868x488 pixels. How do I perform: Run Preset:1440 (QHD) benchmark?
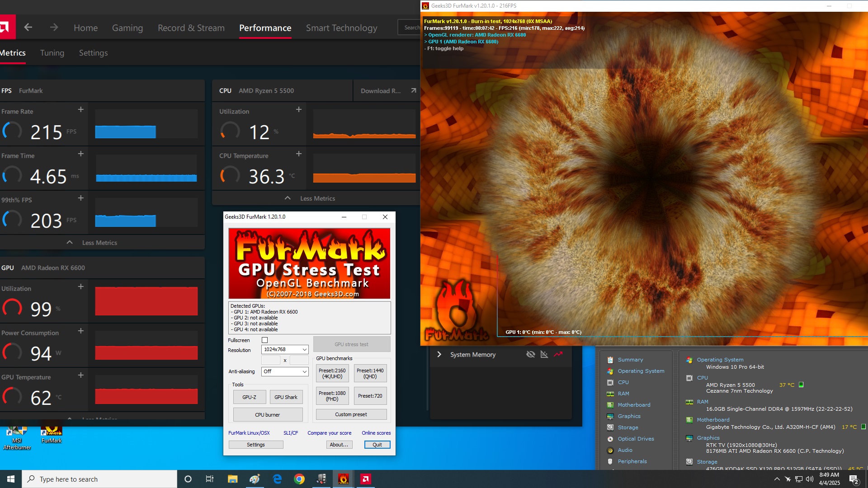click(370, 373)
